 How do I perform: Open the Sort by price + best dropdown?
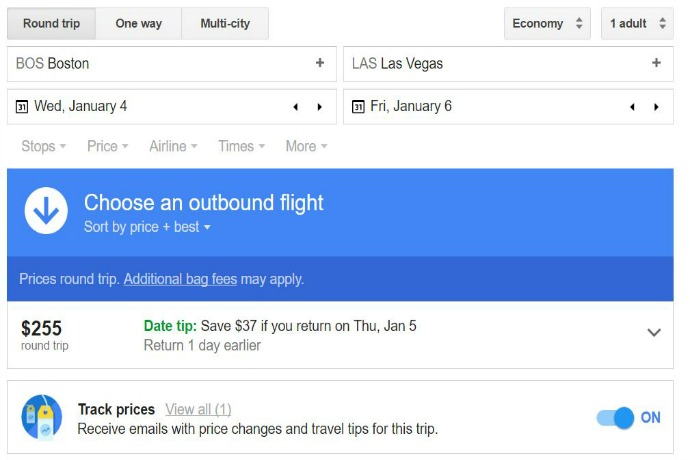(x=147, y=227)
